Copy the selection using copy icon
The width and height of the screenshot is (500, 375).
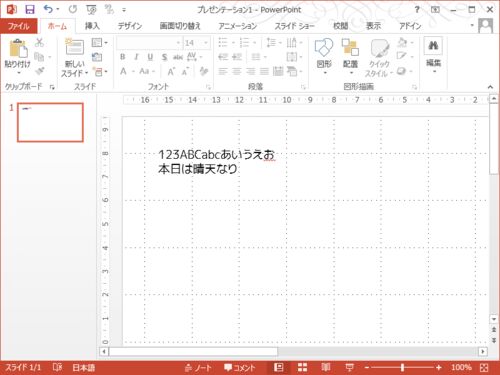tap(39, 57)
